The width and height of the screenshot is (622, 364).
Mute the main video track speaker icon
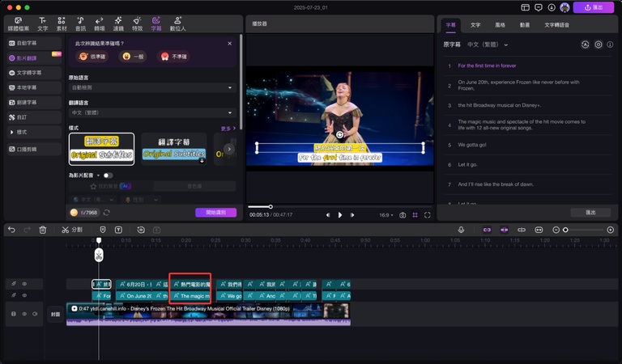[35, 314]
